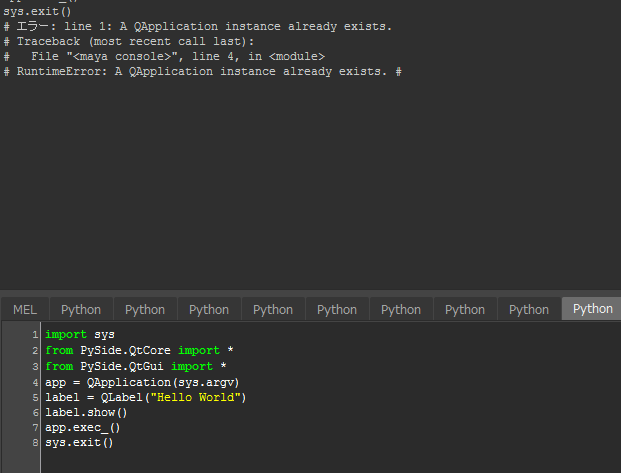Place cursor in 'app = QApplication(sys.argv)' line

pos(142,382)
